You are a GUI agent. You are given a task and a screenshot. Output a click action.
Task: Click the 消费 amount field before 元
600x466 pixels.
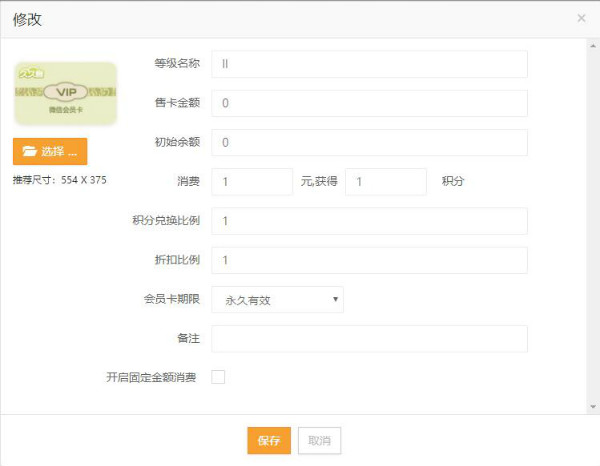(252, 182)
